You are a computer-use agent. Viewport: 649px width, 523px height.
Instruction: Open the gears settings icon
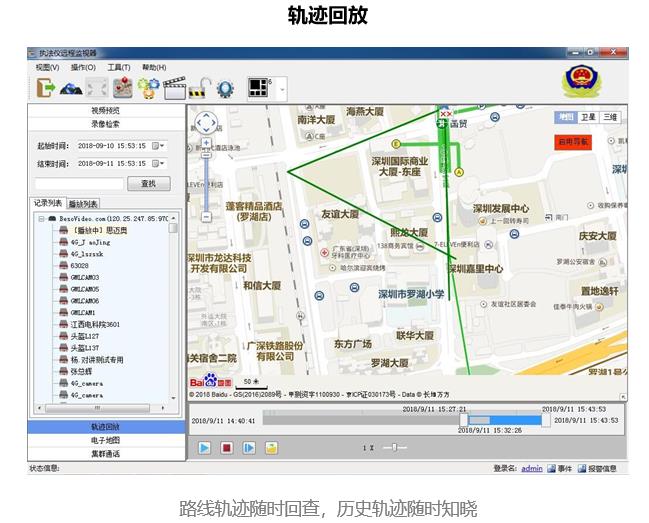(148, 87)
